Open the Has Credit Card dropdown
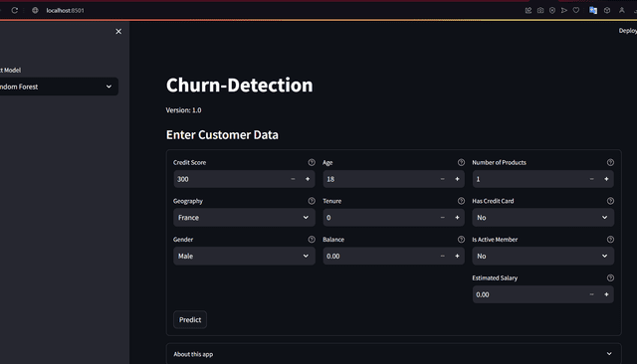Image resolution: width=637 pixels, height=364 pixels. tap(542, 218)
